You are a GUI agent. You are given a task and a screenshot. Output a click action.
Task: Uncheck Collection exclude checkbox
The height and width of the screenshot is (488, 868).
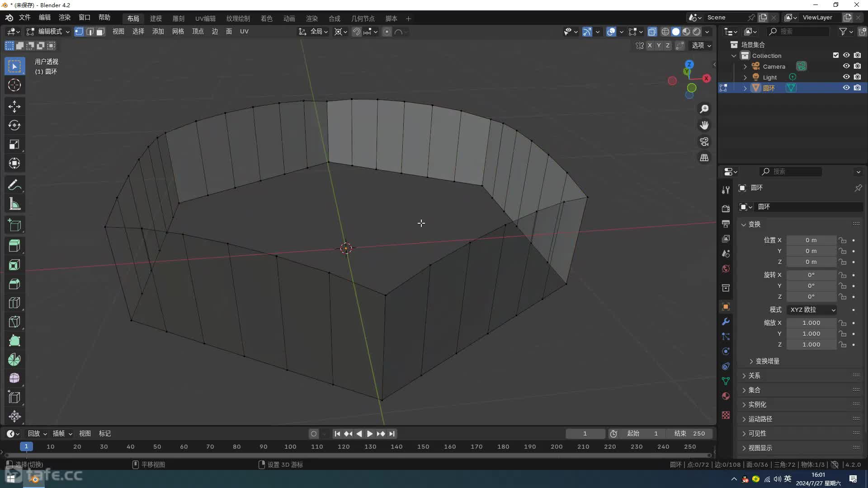pos(836,55)
